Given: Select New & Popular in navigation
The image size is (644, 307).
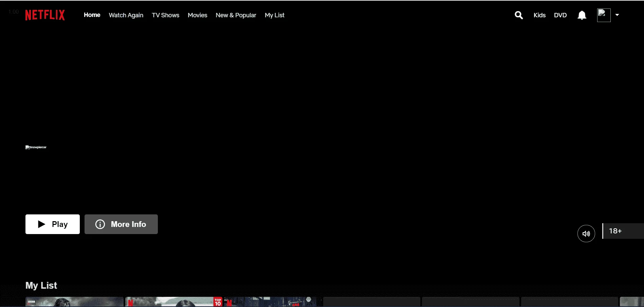Looking at the screenshot, I should (x=236, y=15).
